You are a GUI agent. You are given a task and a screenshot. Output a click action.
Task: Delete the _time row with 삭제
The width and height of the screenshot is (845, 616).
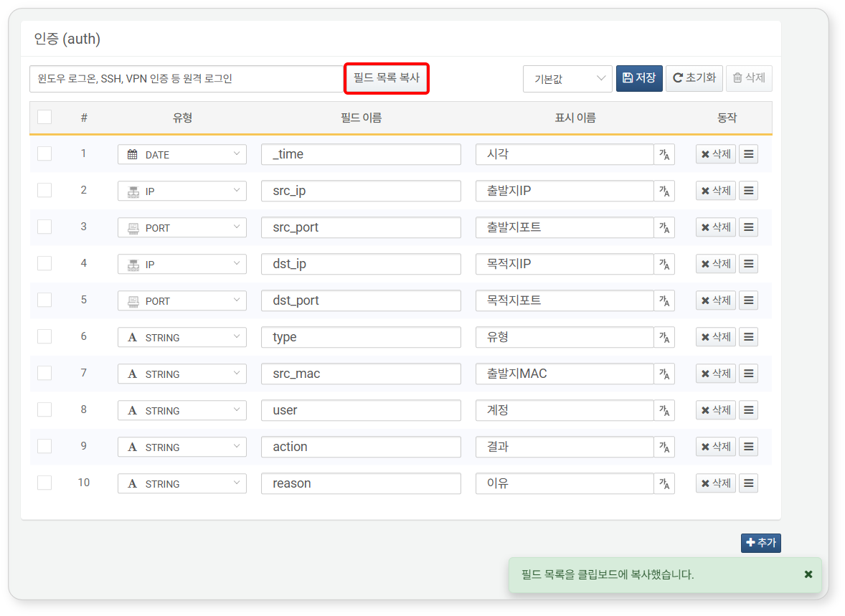coord(716,155)
